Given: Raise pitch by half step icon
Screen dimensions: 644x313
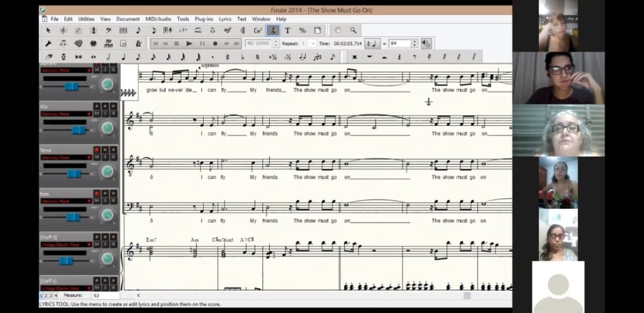Looking at the screenshot, I should tap(272, 57).
